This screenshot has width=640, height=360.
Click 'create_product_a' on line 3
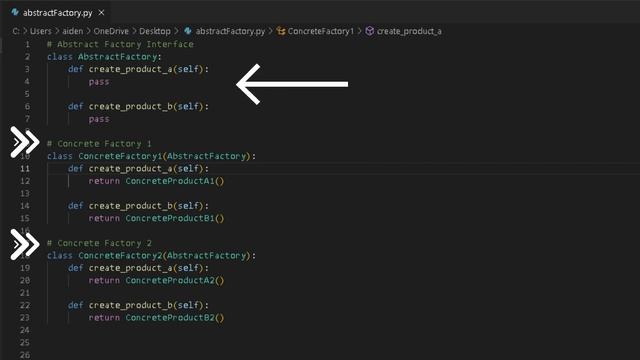(x=131, y=69)
